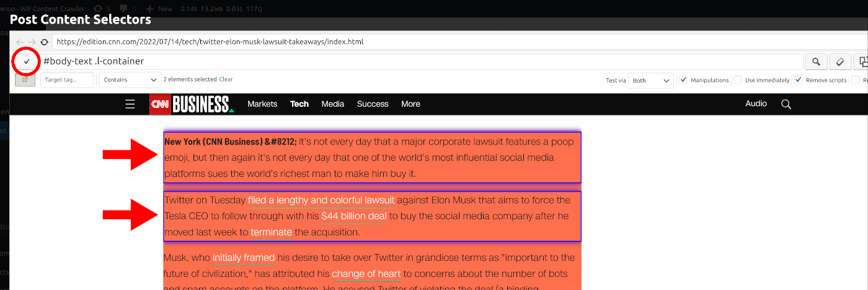Open the 'change of heart' link
This screenshot has width=868, height=290.
366,274
